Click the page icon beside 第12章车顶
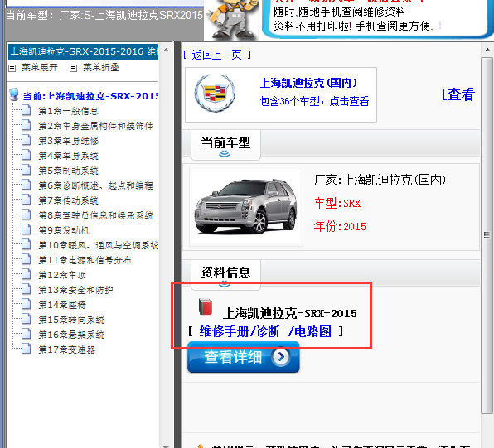494x448 pixels. 27,275
